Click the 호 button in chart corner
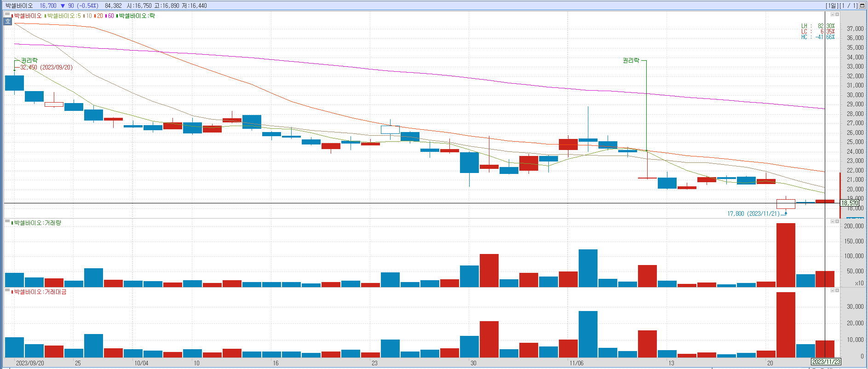Image resolution: width=868 pixels, height=369 pixels. point(7,21)
